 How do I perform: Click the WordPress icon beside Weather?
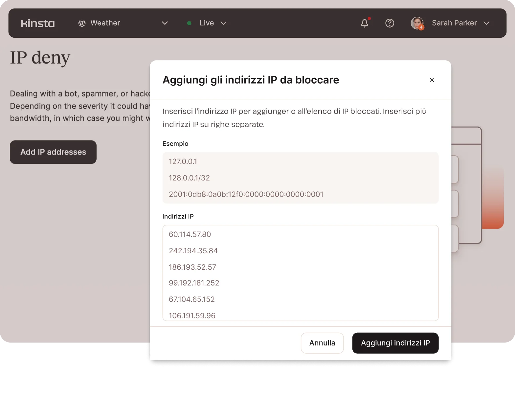[82, 23]
